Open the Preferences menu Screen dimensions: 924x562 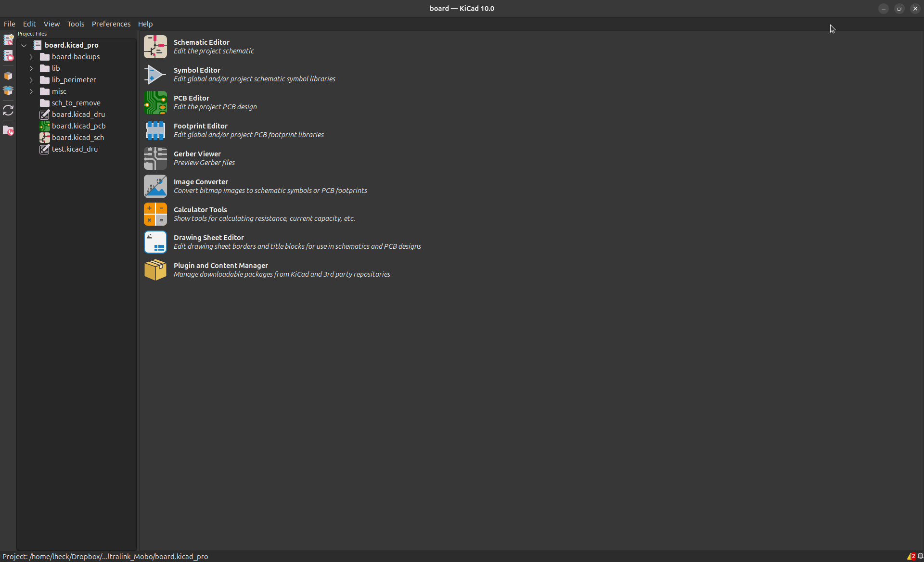point(111,24)
